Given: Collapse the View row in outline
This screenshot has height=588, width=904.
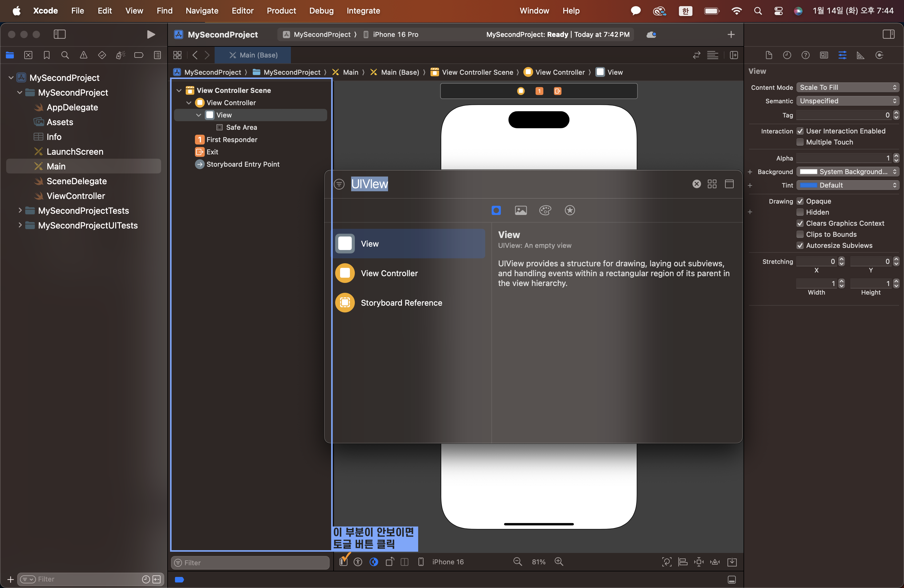Looking at the screenshot, I should pyautogui.click(x=199, y=115).
